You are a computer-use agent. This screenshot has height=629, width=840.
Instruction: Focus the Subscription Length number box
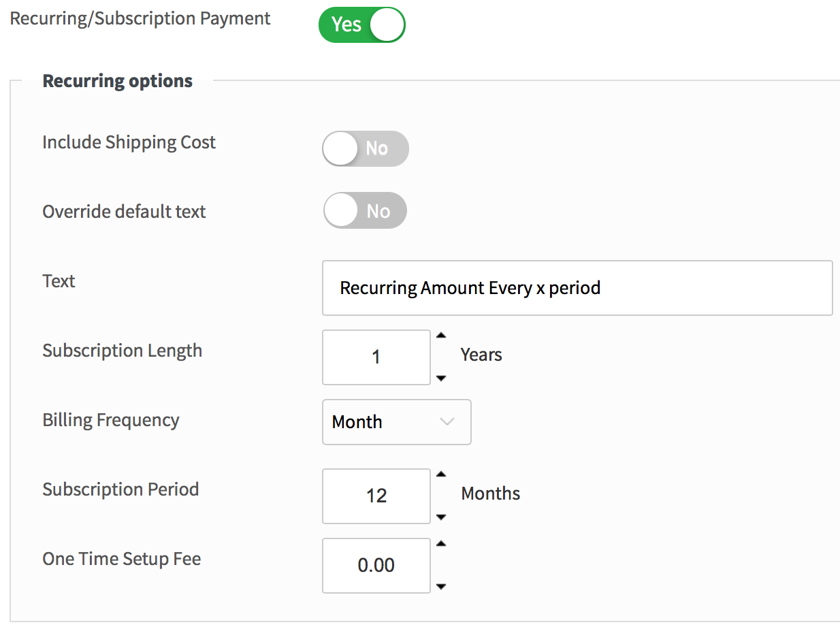coord(376,357)
